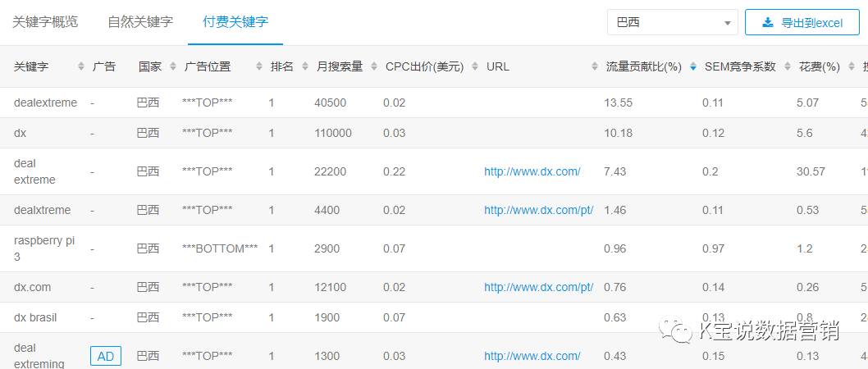This screenshot has width=868, height=369.
Task: Sort by 关键字 column sort icon
Action: [80, 66]
